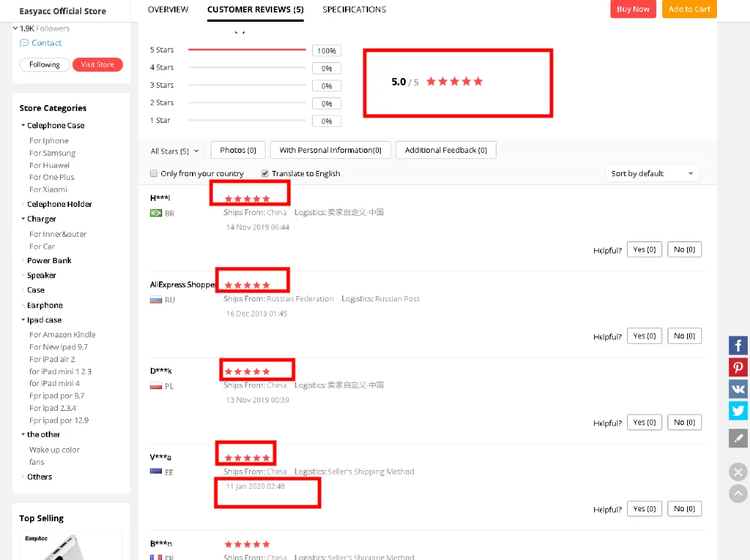The height and width of the screenshot is (560, 750).
Task: Collapse the other category arrow
Action: tap(23, 434)
